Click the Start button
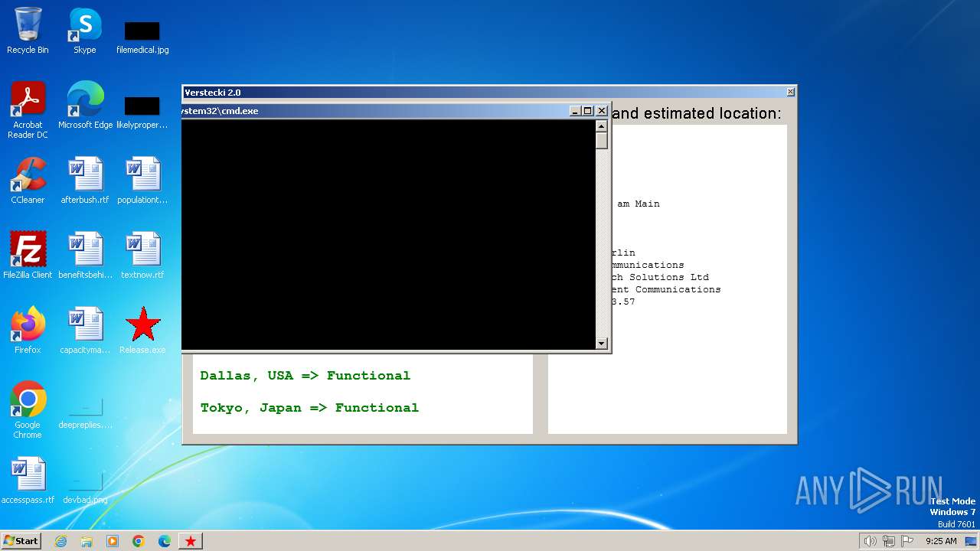The width and height of the screenshot is (980, 551). [21, 540]
